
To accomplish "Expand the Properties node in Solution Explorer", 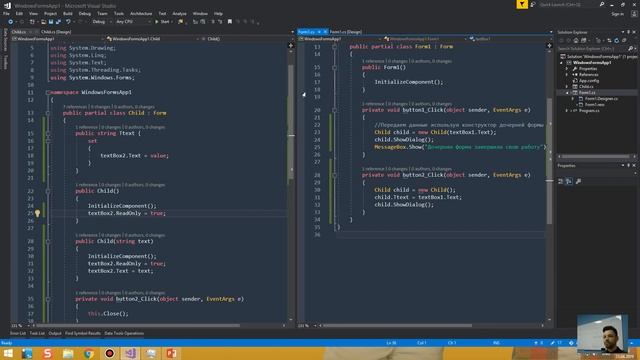I will (567, 69).
